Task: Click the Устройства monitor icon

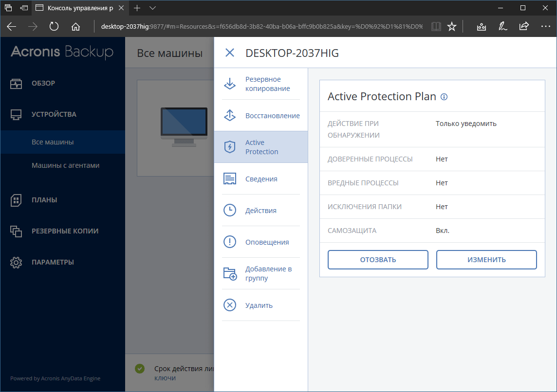Action: 16,115
